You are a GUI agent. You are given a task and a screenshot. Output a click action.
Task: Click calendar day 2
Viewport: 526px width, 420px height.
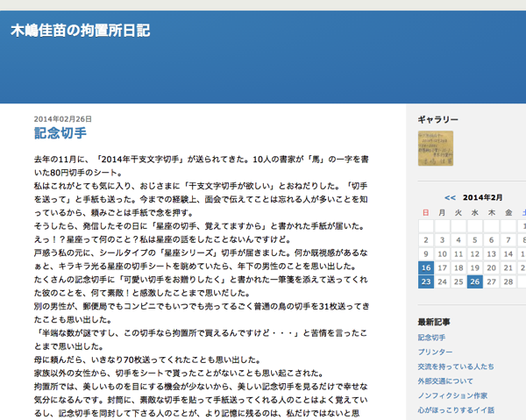426,240
